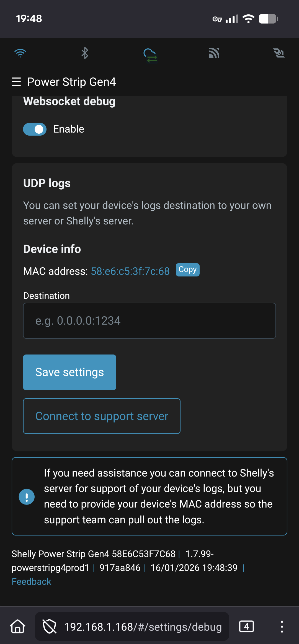Tap the browser address bar URL
This screenshot has width=299, height=644.
pyautogui.click(x=143, y=627)
